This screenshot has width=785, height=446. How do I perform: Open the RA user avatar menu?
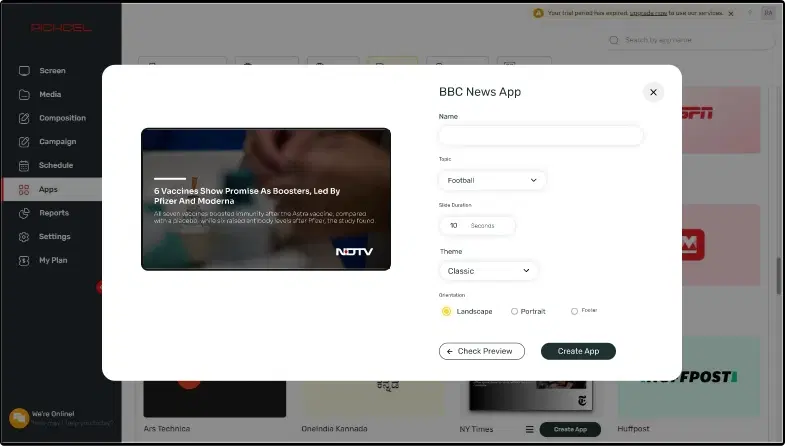pyautogui.click(x=768, y=13)
